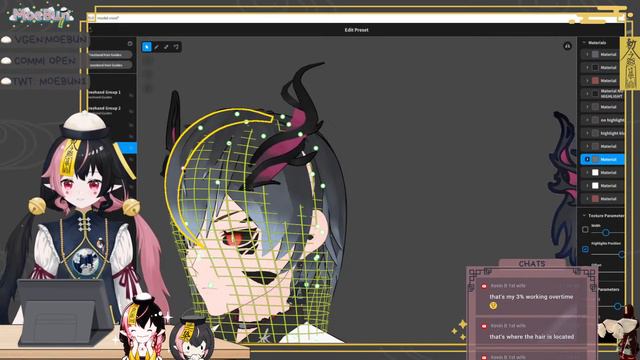Viewport: 640px width, 360px height.
Task: Collapse the Materials section
Action: pos(584,42)
